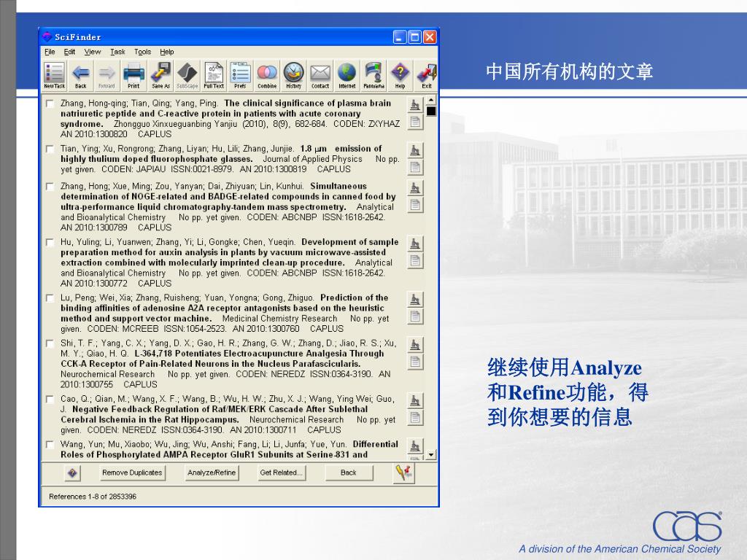Click microscope icon for Zhang Hong NOGE reference

pyautogui.click(x=415, y=188)
